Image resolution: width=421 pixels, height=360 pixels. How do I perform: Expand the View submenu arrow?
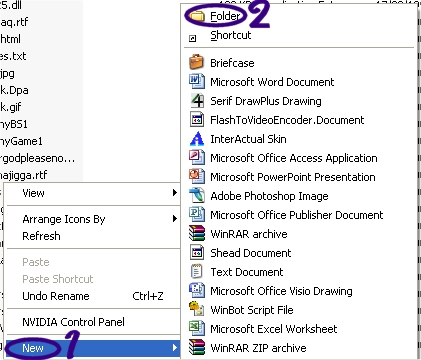175,192
